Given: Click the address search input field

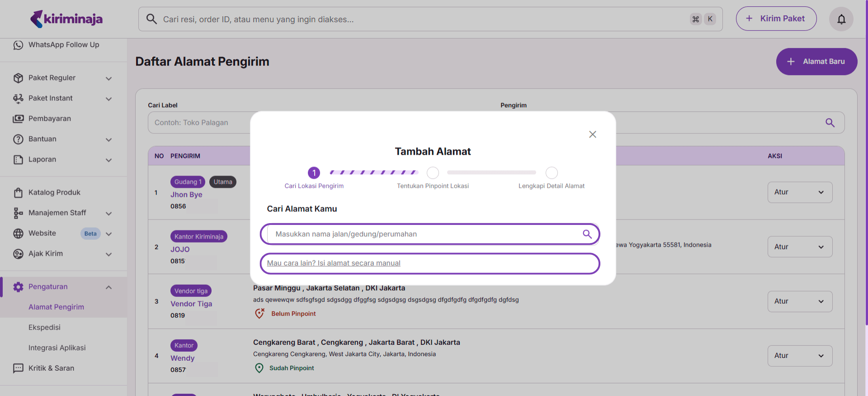Looking at the screenshot, I should [x=425, y=234].
